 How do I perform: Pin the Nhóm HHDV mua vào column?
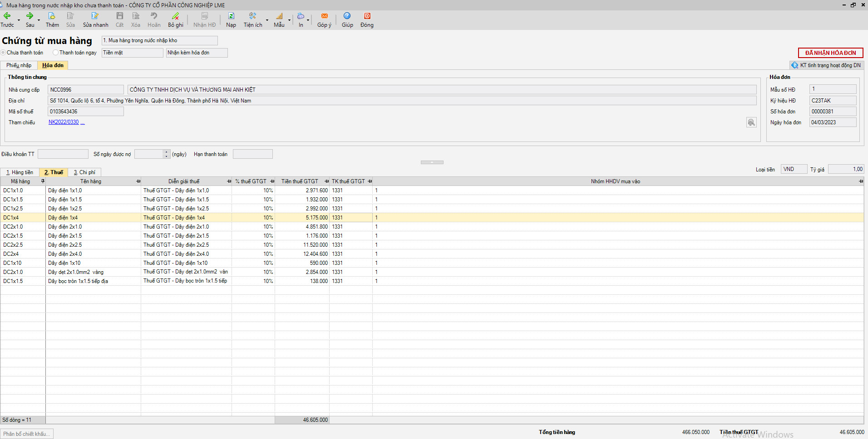[x=861, y=181]
